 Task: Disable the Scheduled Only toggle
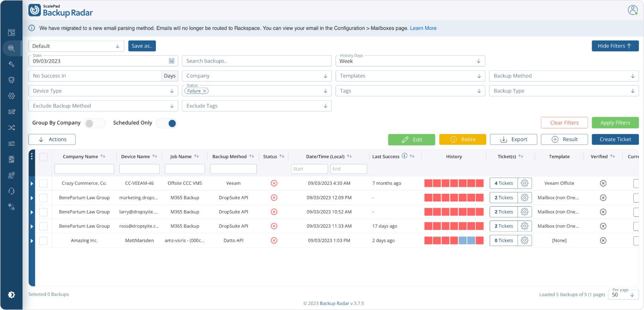point(167,123)
